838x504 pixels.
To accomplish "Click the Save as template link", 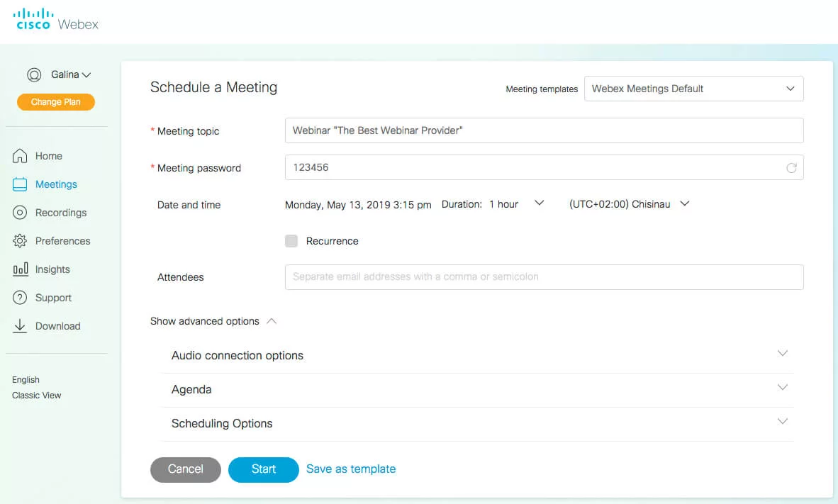I will 350,469.
